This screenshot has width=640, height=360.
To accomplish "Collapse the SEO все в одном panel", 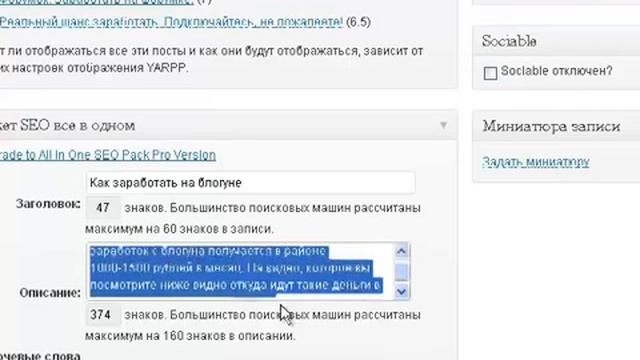I will pyautogui.click(x=443, y=125).
